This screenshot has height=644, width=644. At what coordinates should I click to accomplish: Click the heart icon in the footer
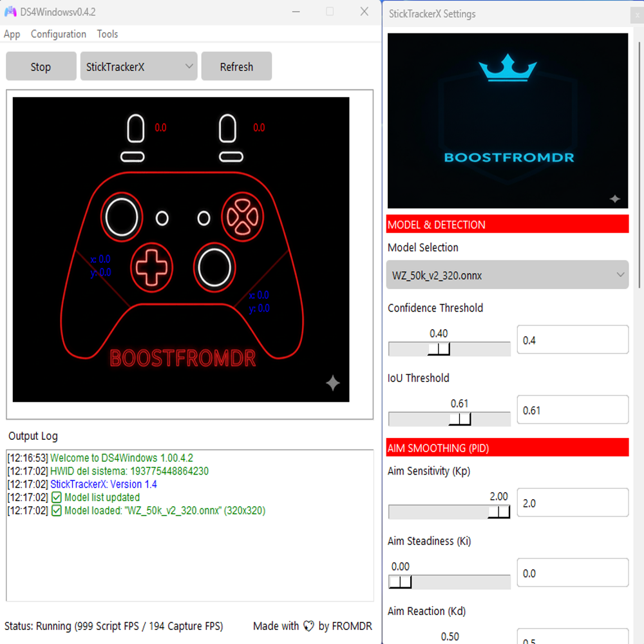[308, 626]
